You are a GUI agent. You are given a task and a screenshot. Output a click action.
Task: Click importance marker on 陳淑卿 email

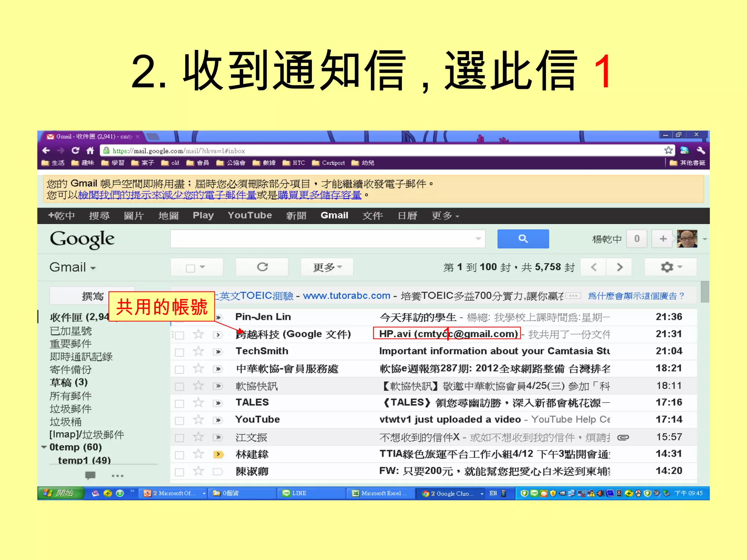pyautogui.click(x=218, y=471)
